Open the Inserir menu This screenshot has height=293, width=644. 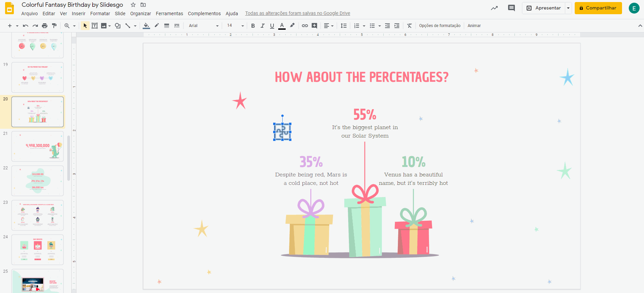coord(78,14)
